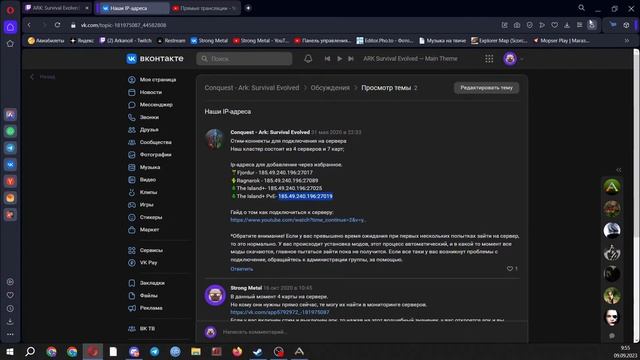Launch Steam from the taskbar
This screenshot has height=360, width=640.
pyautogui.click(x=258, y=351)
